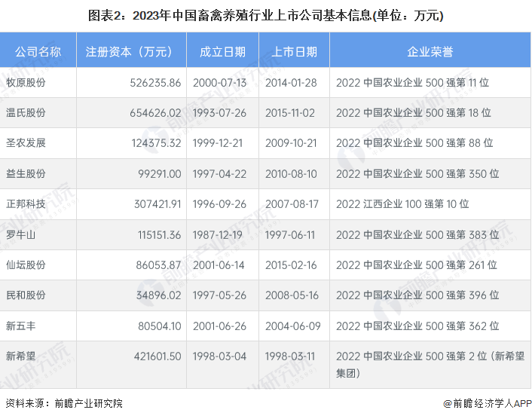532x419 pixels.
Task: Select honor text 500强第261位
Action: coord(461,265)
